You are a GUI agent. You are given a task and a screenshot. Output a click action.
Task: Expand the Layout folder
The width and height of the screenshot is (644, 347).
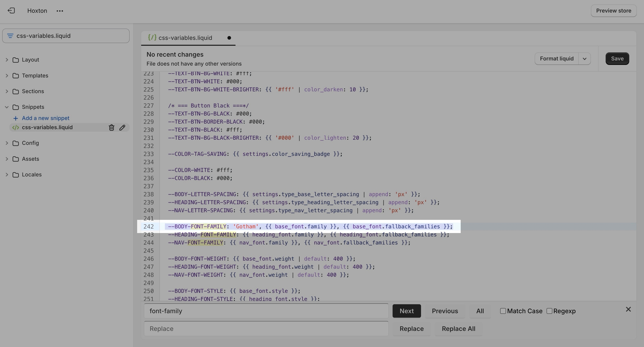click(x=7, y=60)
